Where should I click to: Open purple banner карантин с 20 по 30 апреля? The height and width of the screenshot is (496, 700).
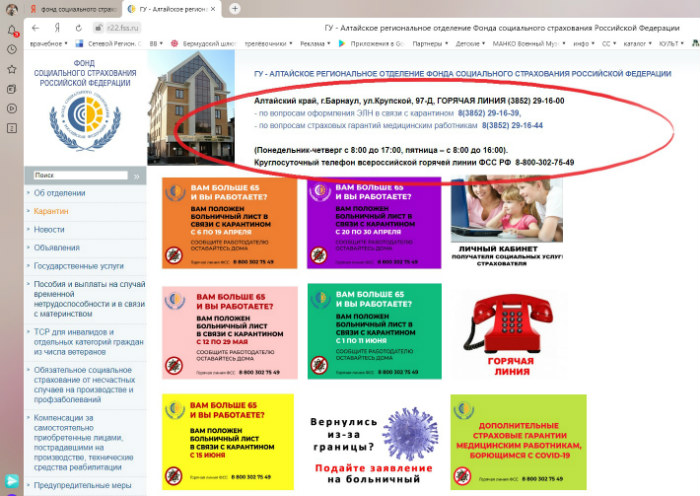[x=374, y=223]
